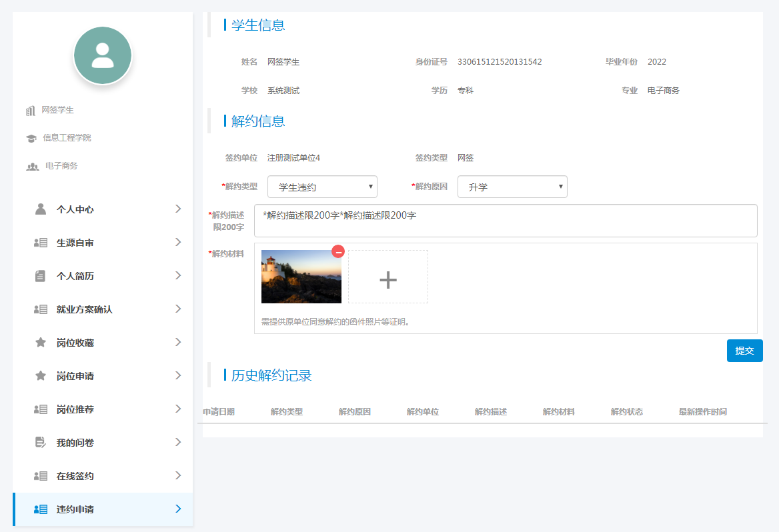This screenshot has width=779, height=532.
Task: Select 违约申请 menu item
Action: click(x=103, y=509)
